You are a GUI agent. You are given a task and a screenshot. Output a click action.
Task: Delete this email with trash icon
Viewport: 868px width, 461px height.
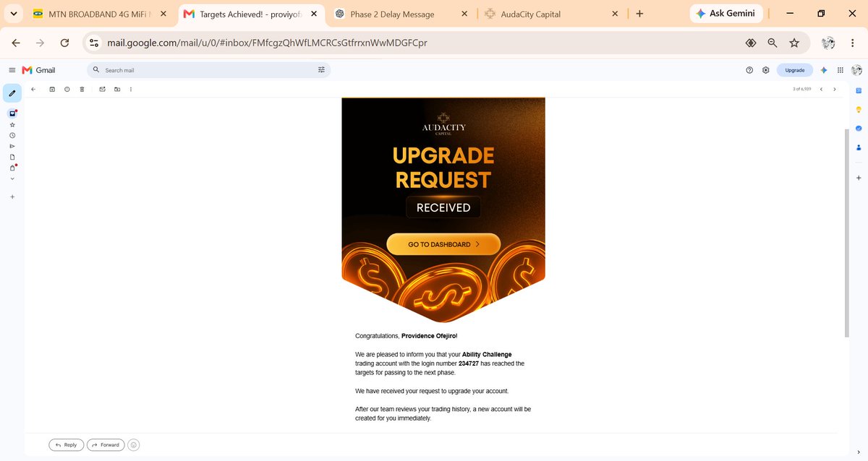pos(82,89)
